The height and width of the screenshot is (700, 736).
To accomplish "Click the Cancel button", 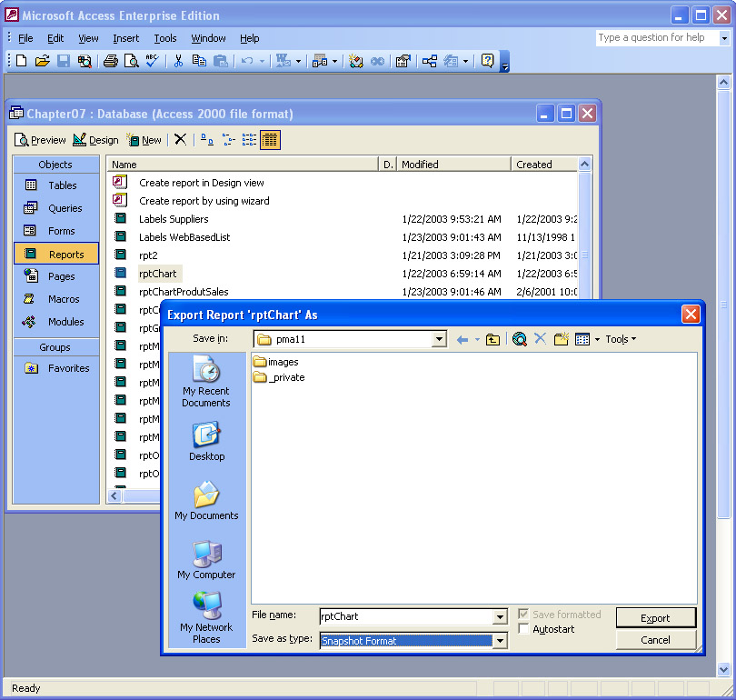I will [655, 640].
